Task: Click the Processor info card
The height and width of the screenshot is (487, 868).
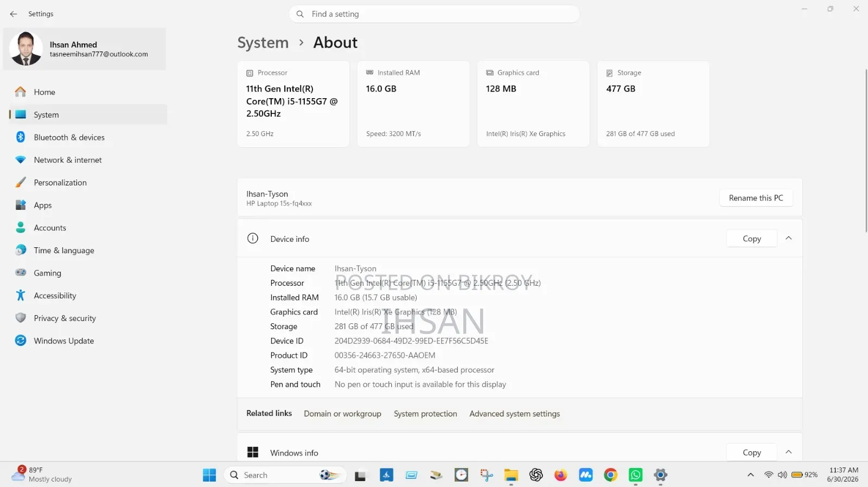Action: point(293,104)
